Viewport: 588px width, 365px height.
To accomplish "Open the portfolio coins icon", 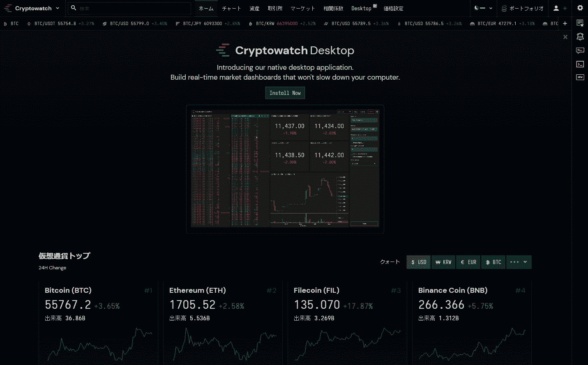I will pos(504,8).
